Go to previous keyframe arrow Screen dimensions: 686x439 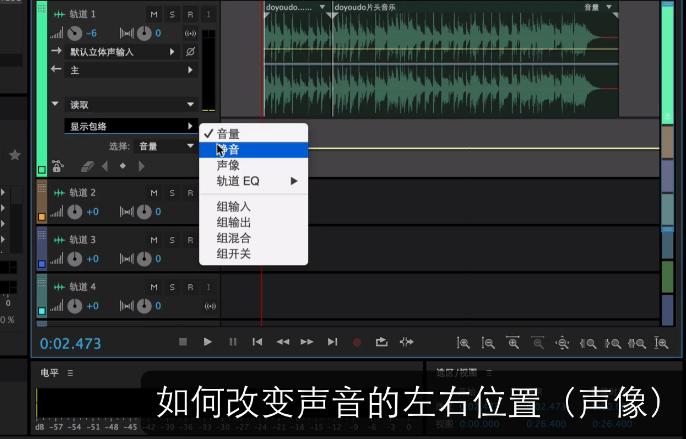[x=105, y=166]
